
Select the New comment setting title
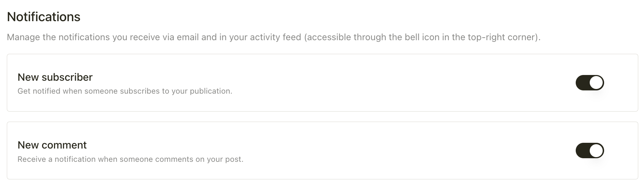pyautogui.click(x=52, y=145)
